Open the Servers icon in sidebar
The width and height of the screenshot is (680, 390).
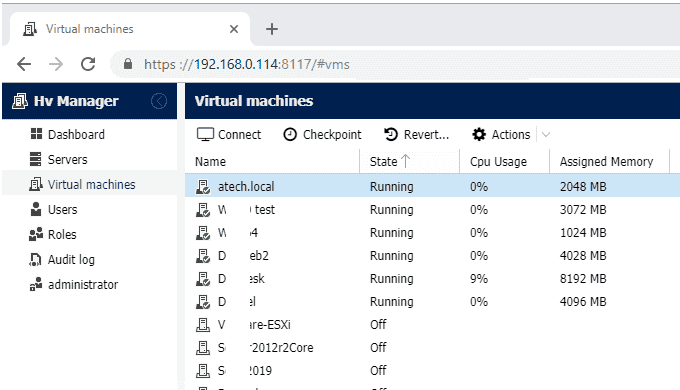36,159
